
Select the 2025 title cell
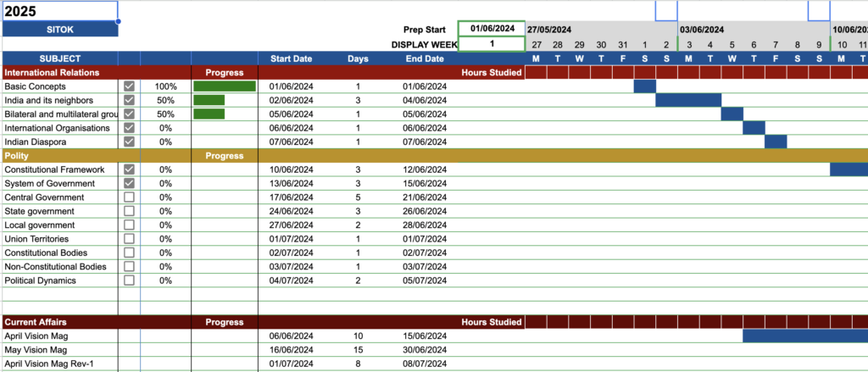click(60, 11)
